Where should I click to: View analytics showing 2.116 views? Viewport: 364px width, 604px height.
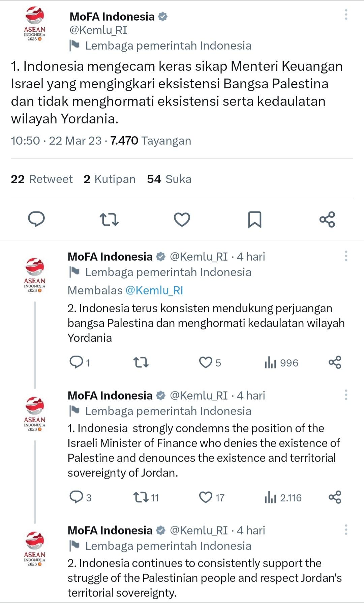(283, 498)
